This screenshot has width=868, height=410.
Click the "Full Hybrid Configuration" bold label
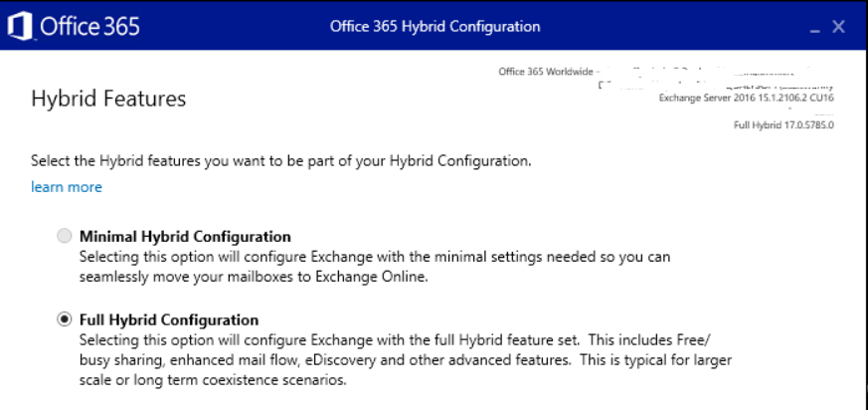click(x=169, y=320)
